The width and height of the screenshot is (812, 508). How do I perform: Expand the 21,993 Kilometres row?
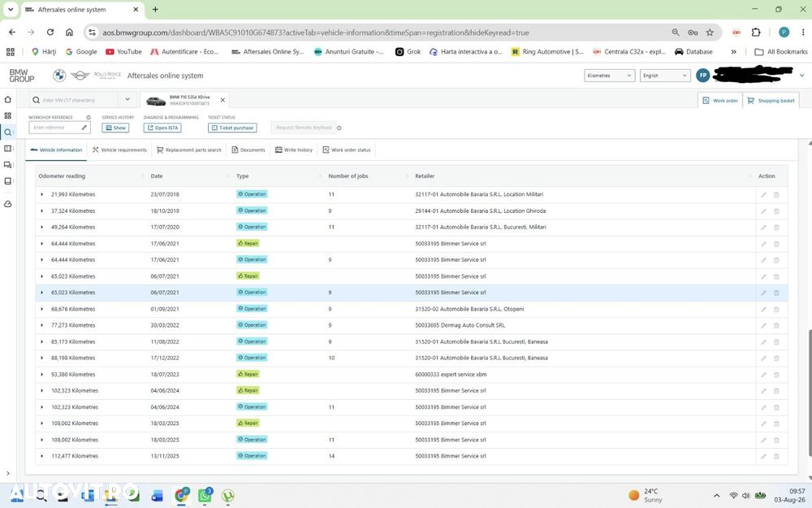(42, 194)
